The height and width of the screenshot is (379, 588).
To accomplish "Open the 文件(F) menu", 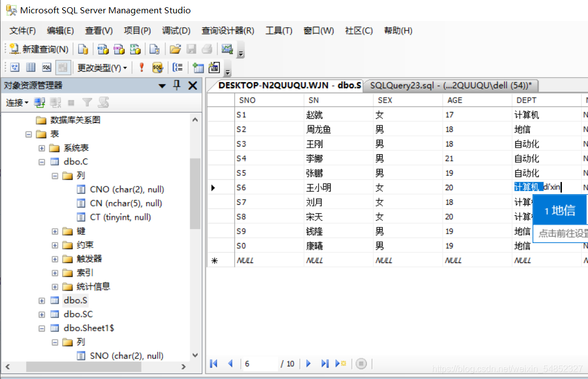I will (23, 31).
